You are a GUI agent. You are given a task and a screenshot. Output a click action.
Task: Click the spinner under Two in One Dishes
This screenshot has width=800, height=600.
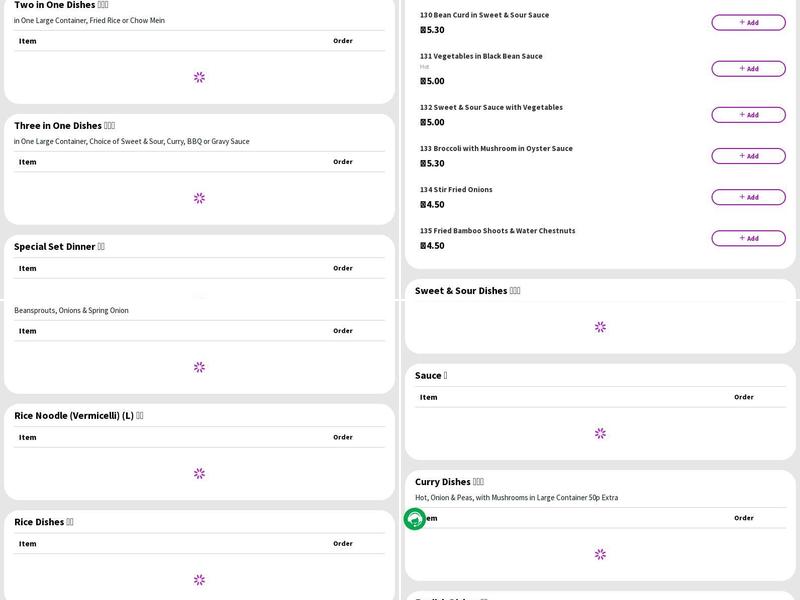[199, 77]
